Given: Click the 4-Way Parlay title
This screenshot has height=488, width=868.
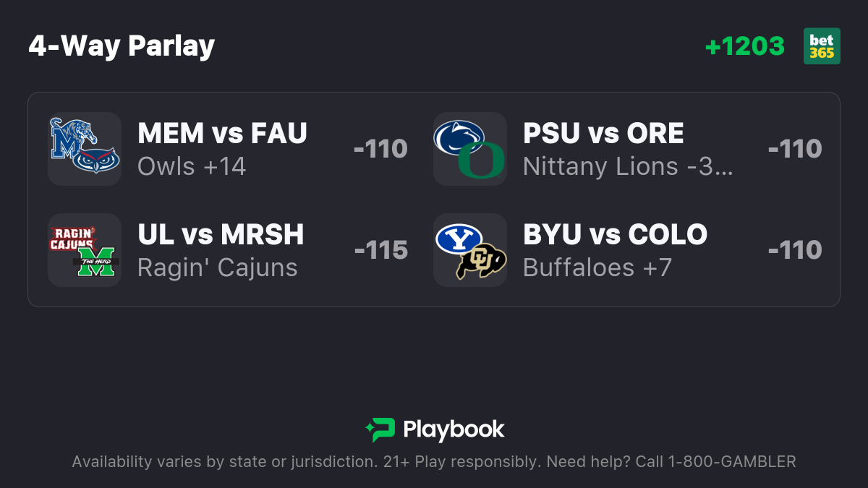Looking at the screenshot, I should [x=122, y=46].
